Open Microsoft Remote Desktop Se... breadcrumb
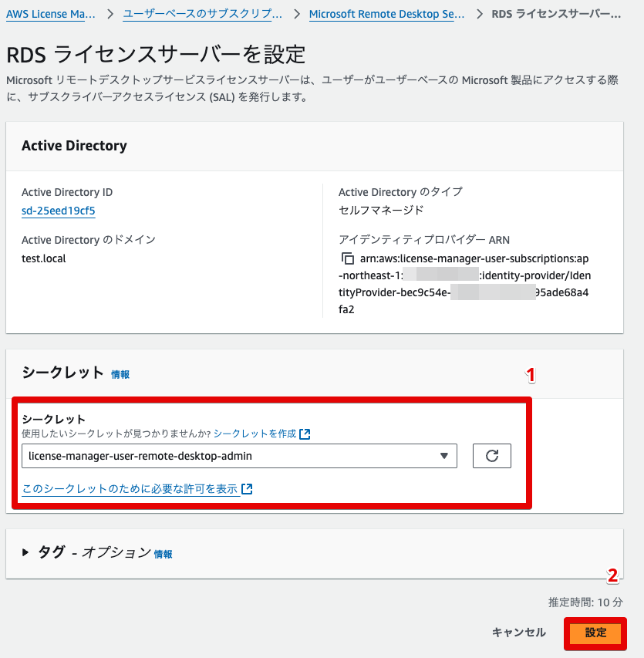The height and width of the screenshot is (658, 644). point(386,14)
